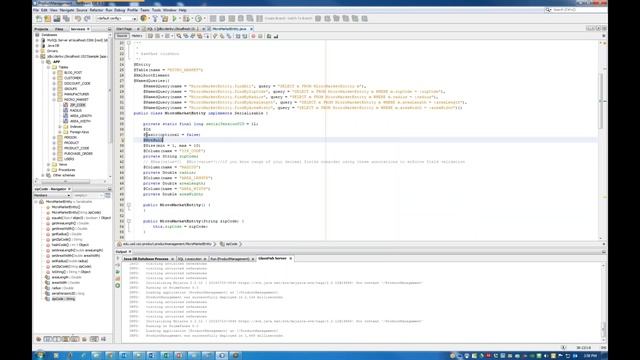640x360 pixels.
Task: Open the Members dropdown in Navigator
Action: 51,196
